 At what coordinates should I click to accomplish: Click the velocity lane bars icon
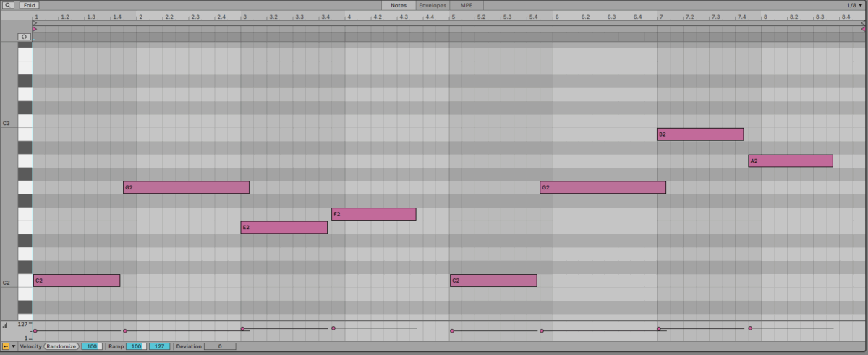5,326
